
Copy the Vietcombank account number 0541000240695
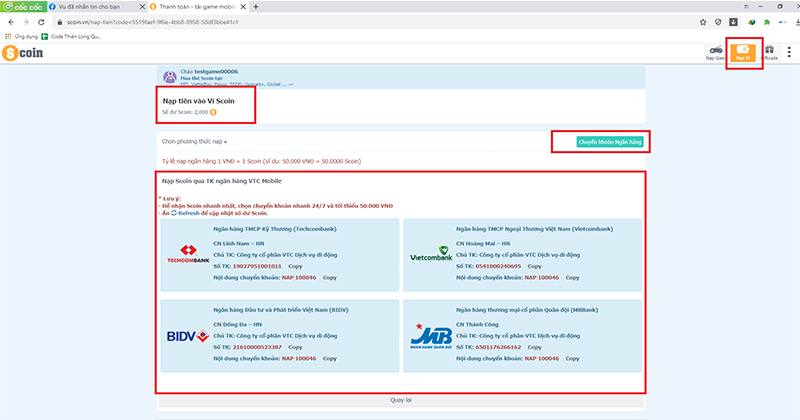tap(534, 266)
